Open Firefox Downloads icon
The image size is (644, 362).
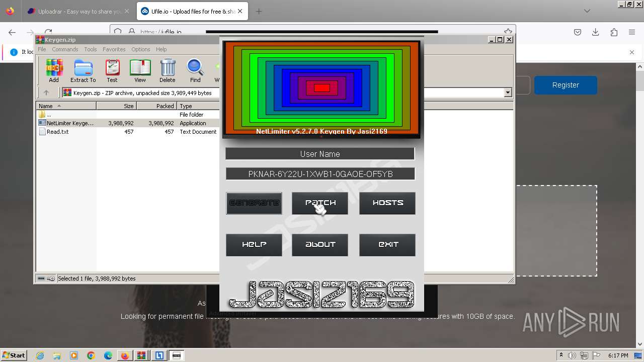(596, 32)
